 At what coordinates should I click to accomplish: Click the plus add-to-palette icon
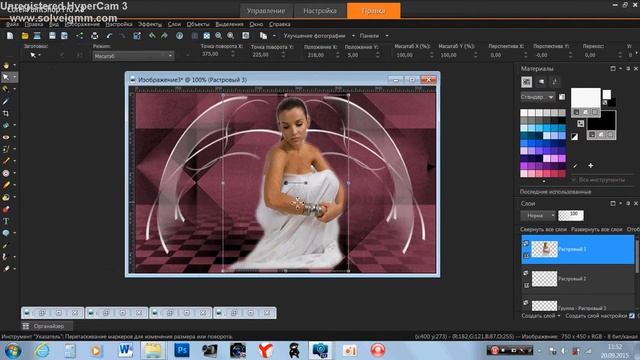pos(591,166)
